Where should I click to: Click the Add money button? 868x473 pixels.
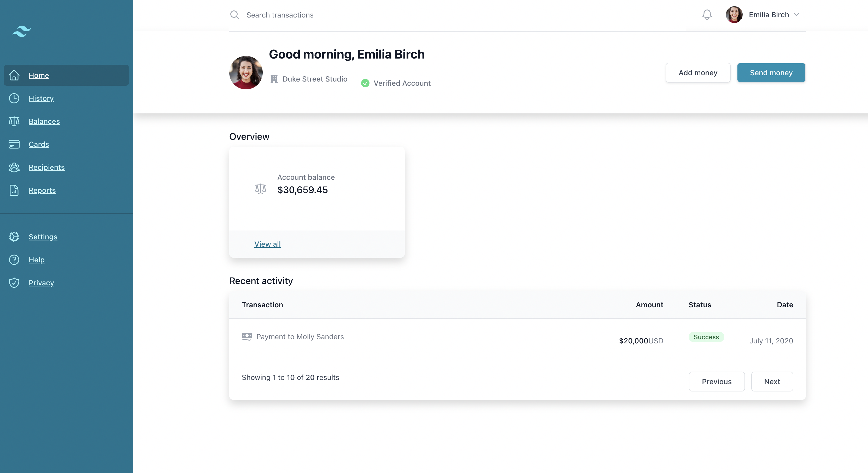click(698, 72)
